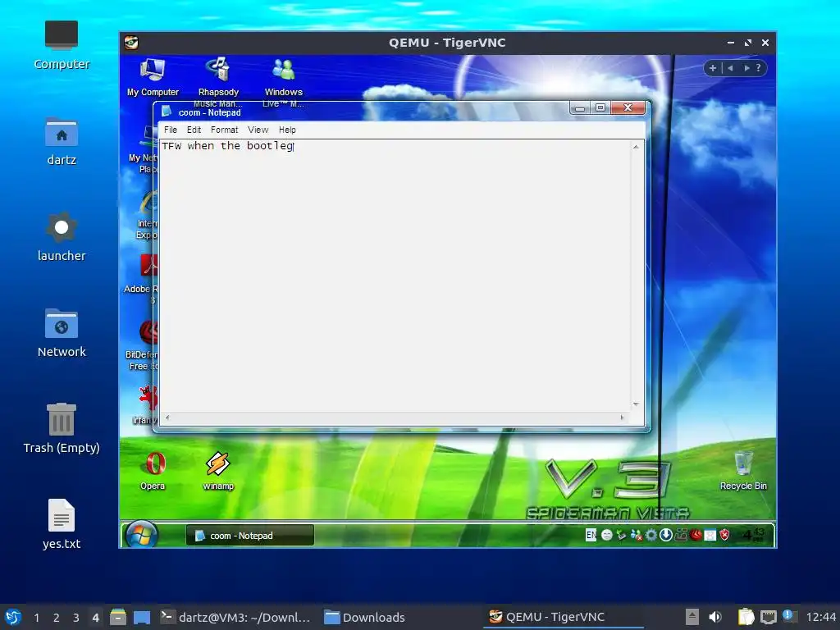The image size is (840, 630).
Task: Switch to workspace 1
Action: (36, 618)
